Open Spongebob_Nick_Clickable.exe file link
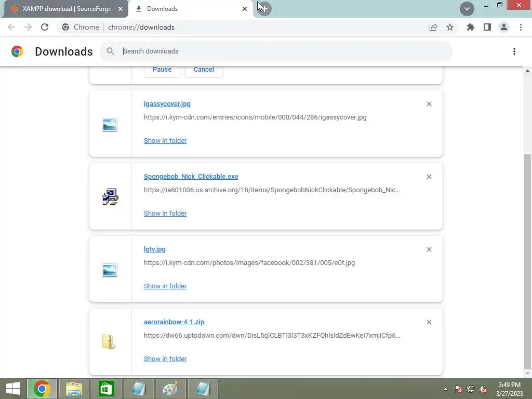The height and width of the screenshot is (399, 532). click(191, 177)
